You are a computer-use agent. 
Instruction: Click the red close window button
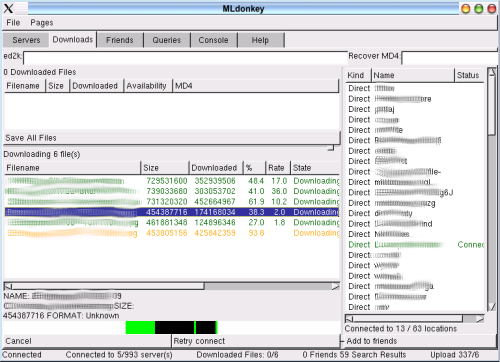point(492,9)
